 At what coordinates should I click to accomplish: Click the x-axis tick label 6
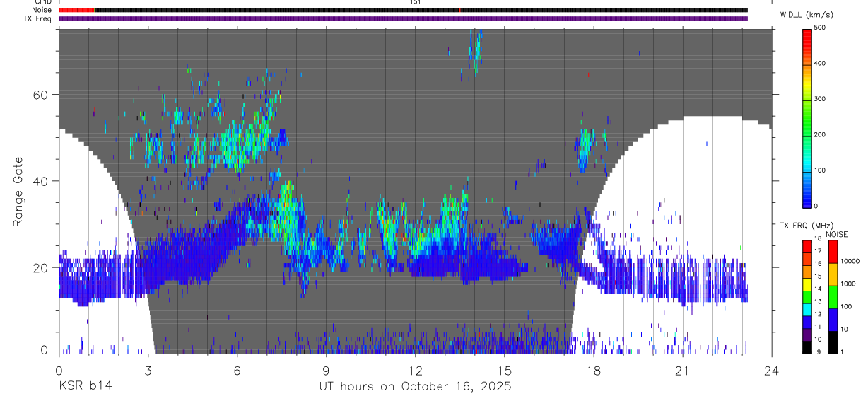pyautogui.click(x=237, y=370)
